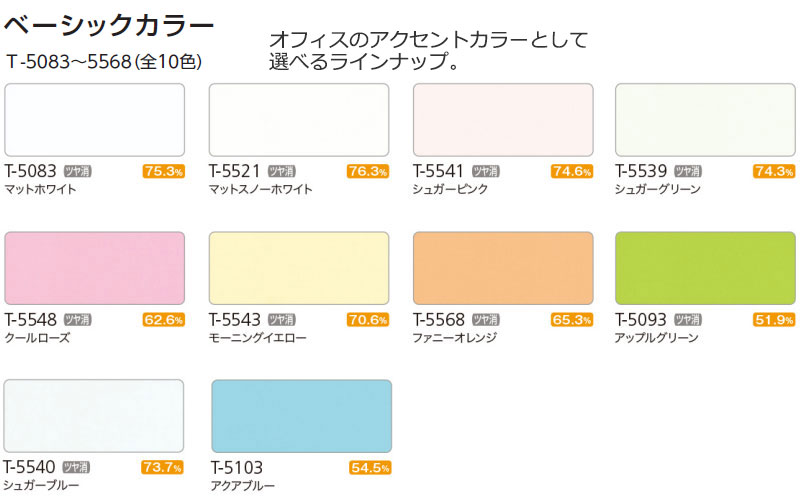Select the T-5093 apple green swatch
This screenshot has height=500, width=800.
[705, 268]
